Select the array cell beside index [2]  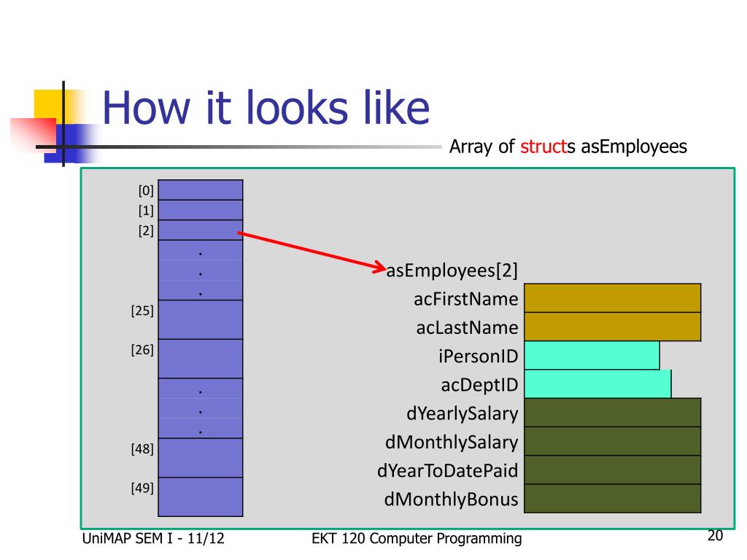[201, 230]
